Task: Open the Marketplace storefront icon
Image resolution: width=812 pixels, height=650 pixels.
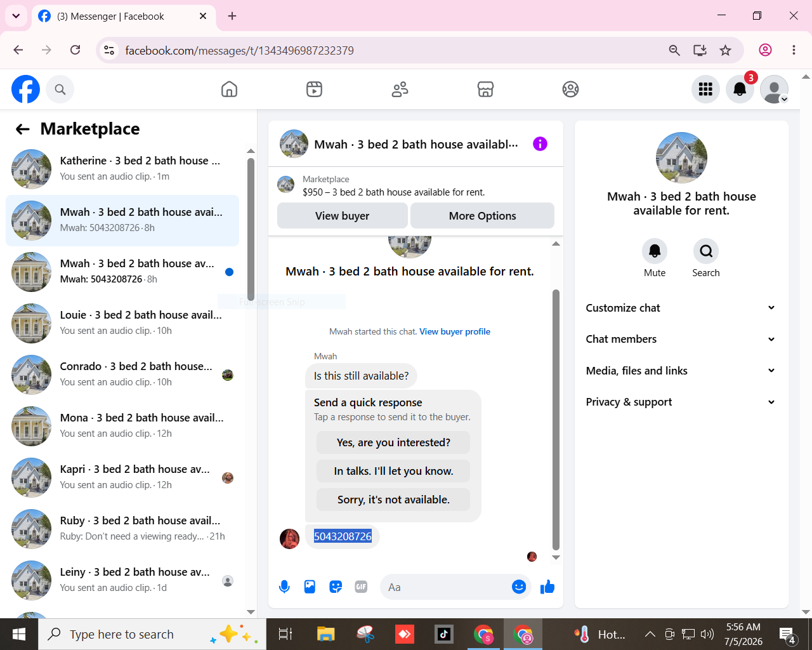Action: pos(485,90)
